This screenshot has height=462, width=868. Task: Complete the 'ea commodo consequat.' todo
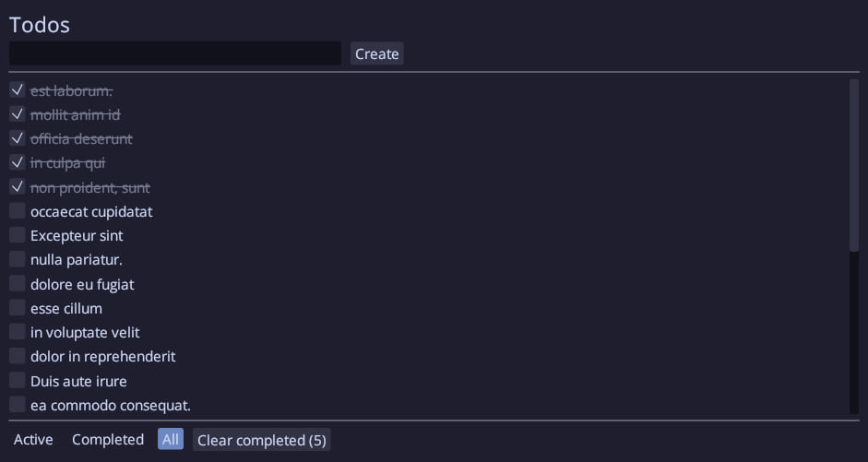tap(18, 405)
